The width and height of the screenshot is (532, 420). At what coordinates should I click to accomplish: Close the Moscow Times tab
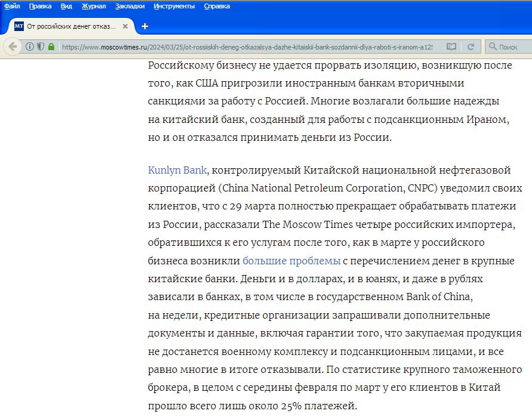point(125,26)
